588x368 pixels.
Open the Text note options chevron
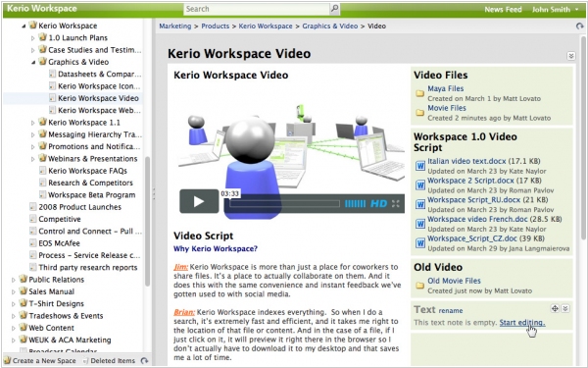coord(565,309)
